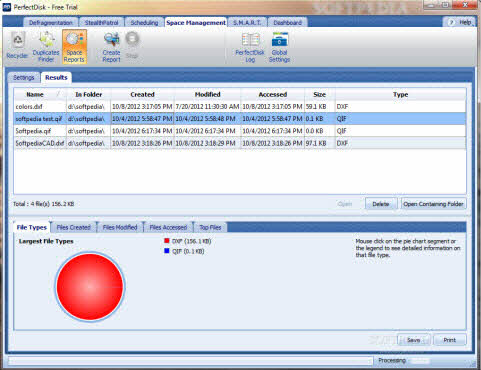The height and width of the screenshot is (370, 481).
Task: Select the Space Management tab
Action: coord(196,23)
